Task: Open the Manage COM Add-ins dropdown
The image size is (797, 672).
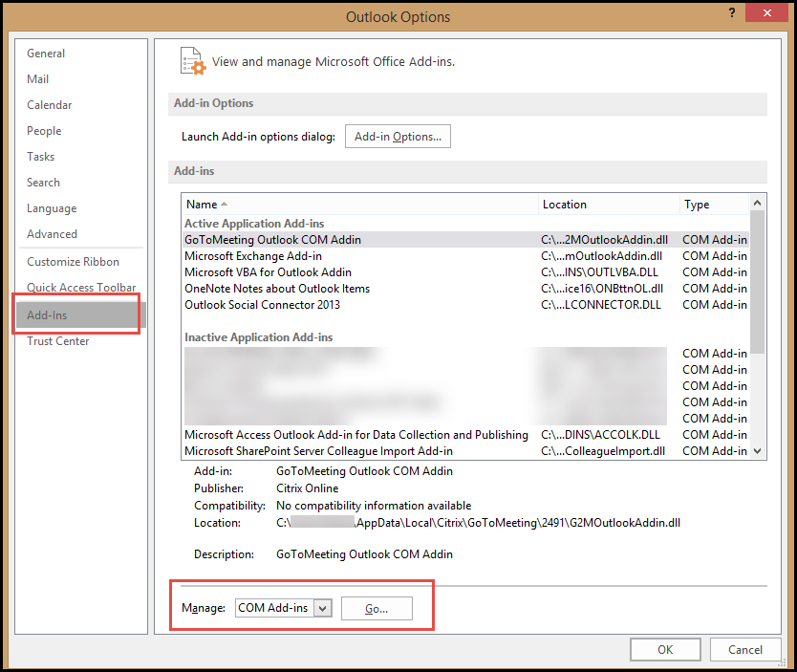Action: pos(321,608)
